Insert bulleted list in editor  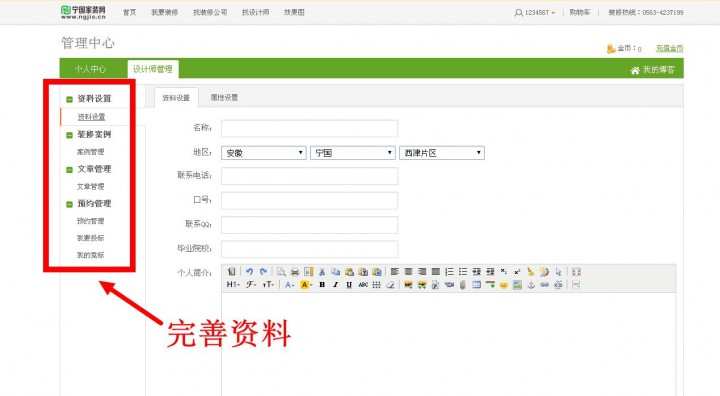tap(463, 272)
